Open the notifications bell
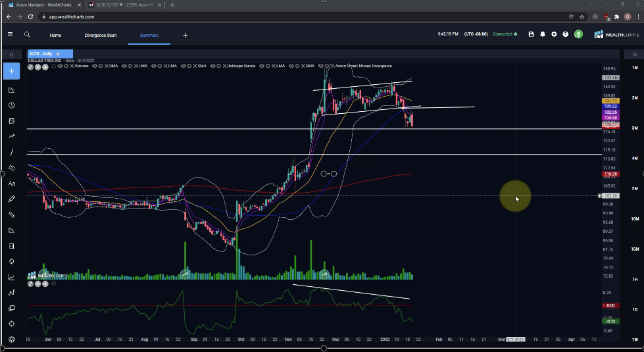 pos(543,34)
